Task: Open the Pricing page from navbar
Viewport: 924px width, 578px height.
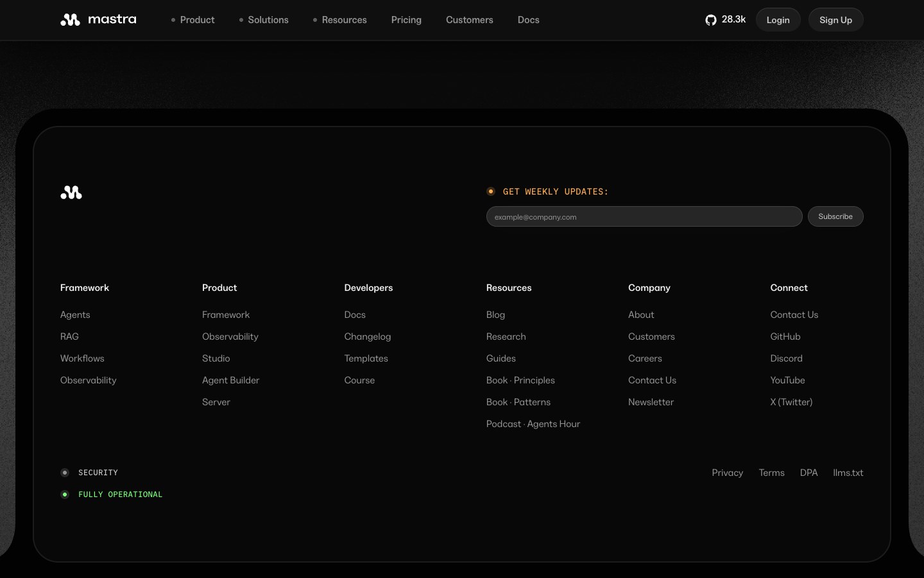Action: click(x=406, y=20)
